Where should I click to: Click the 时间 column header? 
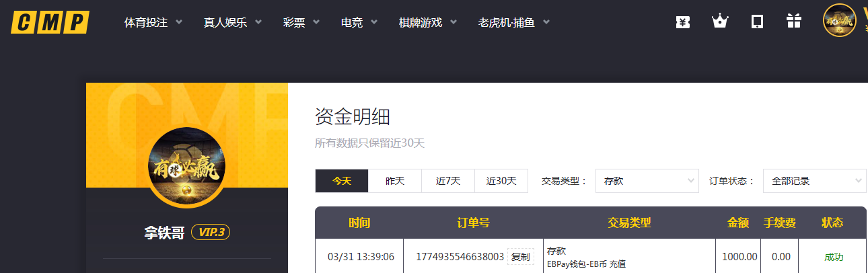(359, 223)
